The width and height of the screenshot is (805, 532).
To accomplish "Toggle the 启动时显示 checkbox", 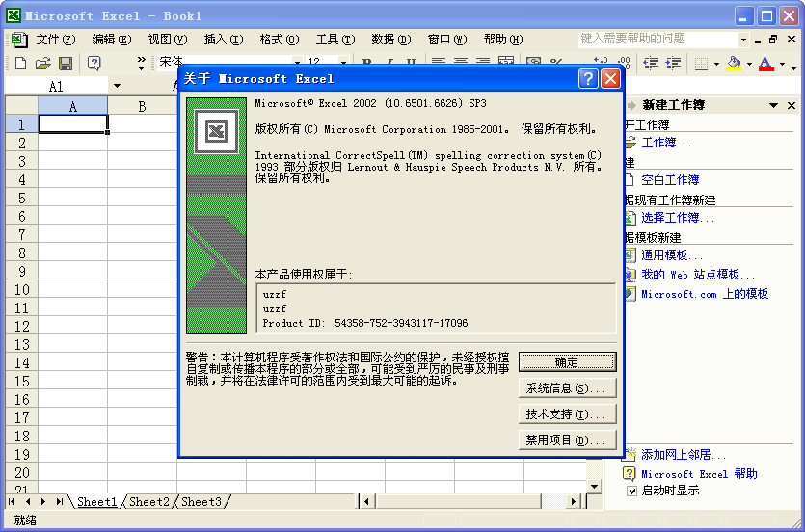I will (632, 491).
